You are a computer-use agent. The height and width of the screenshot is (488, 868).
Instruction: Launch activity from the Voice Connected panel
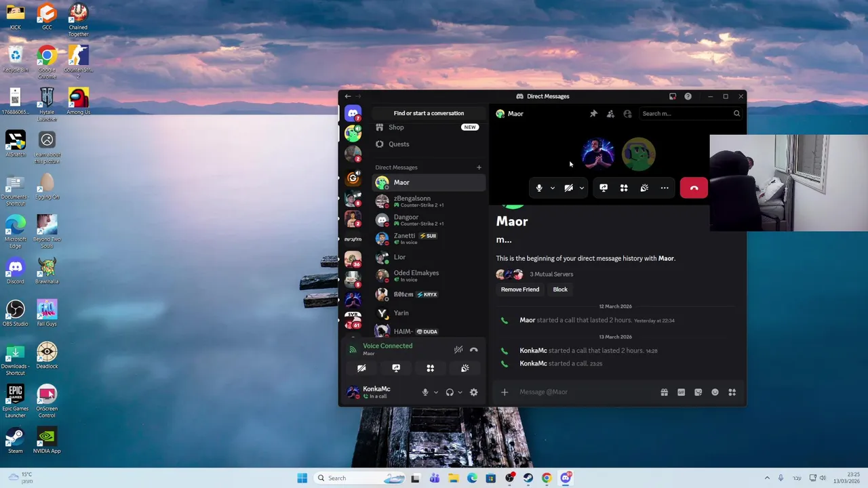coord(430,368)
